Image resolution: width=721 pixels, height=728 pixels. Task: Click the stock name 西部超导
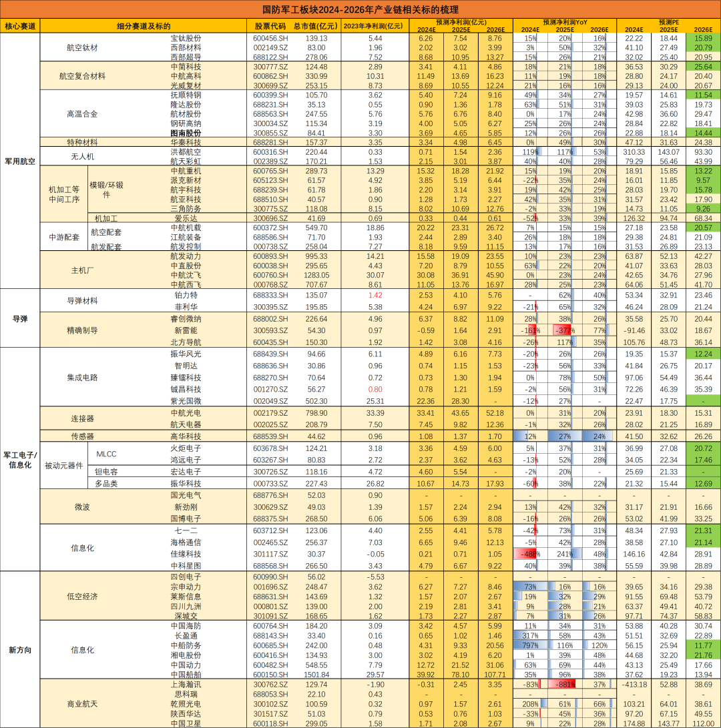(x=186, y=57)
